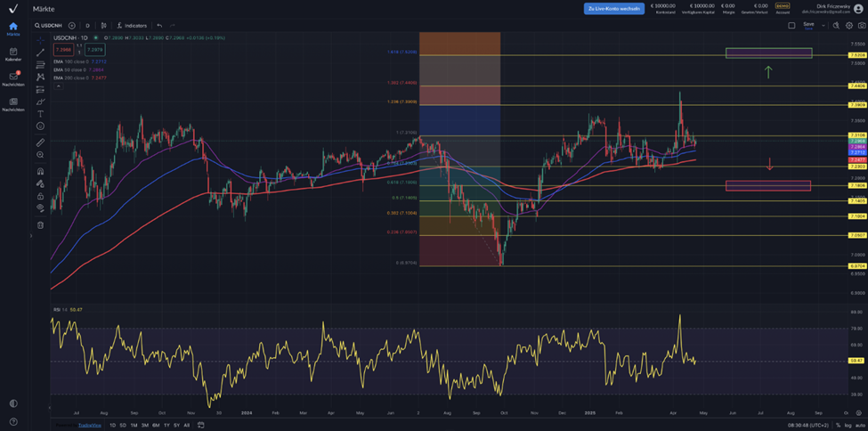
Task: Click the Zu Live-Konto wechseln button
Action: pos(614,8)
